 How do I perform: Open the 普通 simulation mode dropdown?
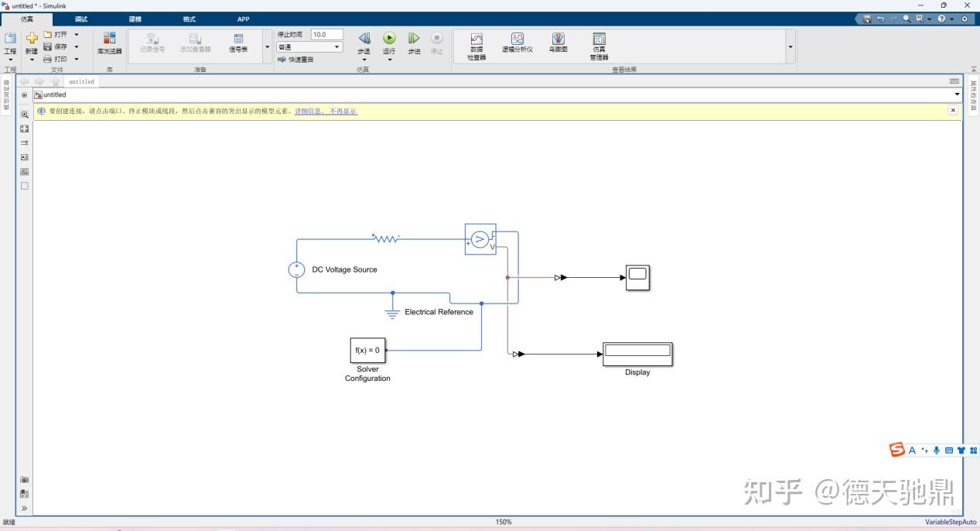[x=309, y=47]
